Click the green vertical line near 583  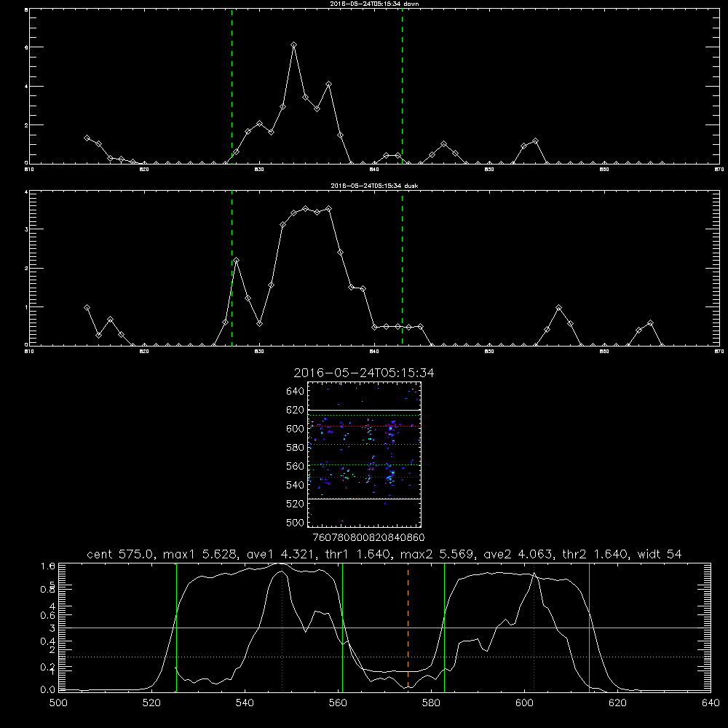coord(444,627)
